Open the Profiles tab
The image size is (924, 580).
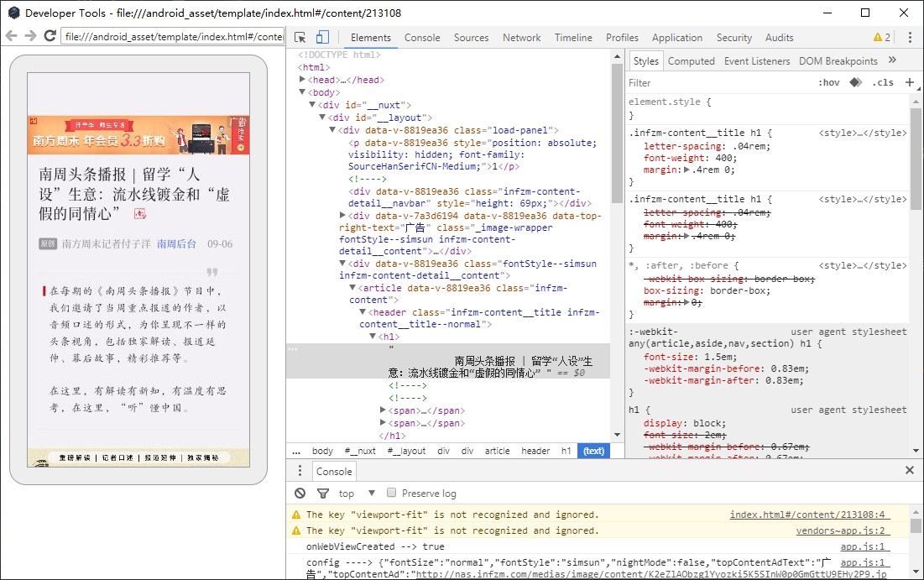coord(622,37)
